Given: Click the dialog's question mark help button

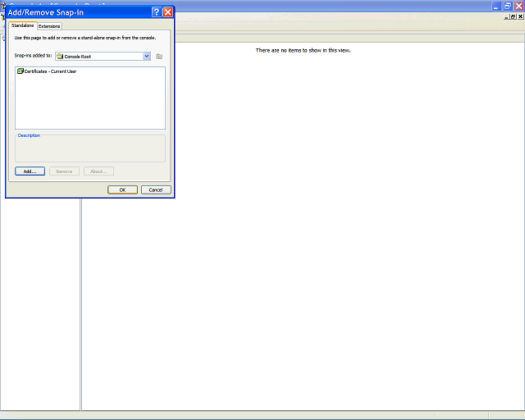Looking at the screenshot, I should coord(157,12).
